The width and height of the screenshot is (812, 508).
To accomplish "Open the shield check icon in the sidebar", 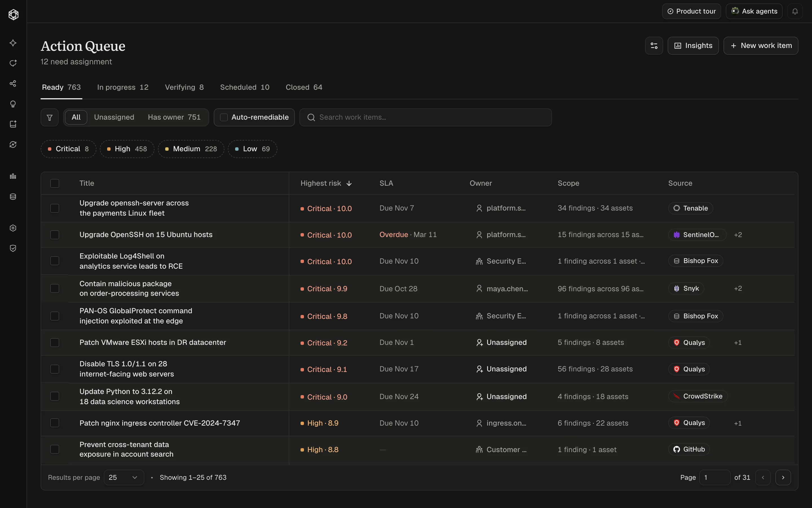I will (x=13, y=248).
